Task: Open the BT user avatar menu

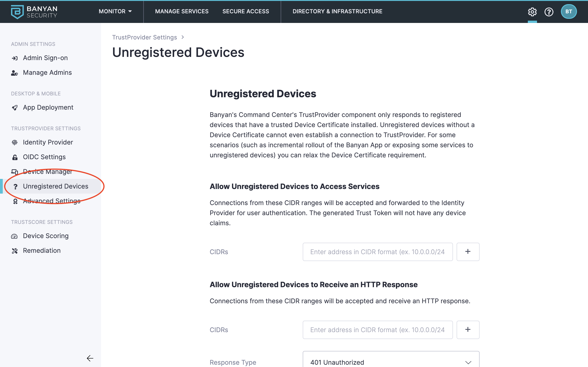Action: tap(568, 12)
